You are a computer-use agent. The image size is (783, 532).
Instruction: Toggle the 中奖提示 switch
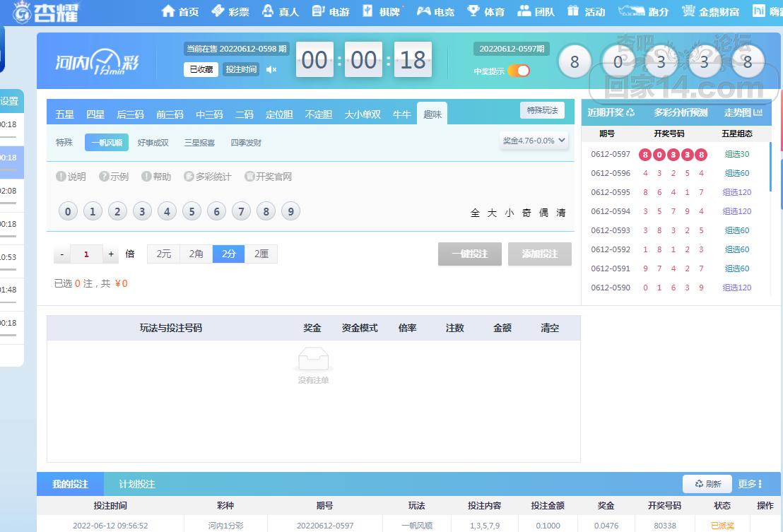tap(518, 71)
